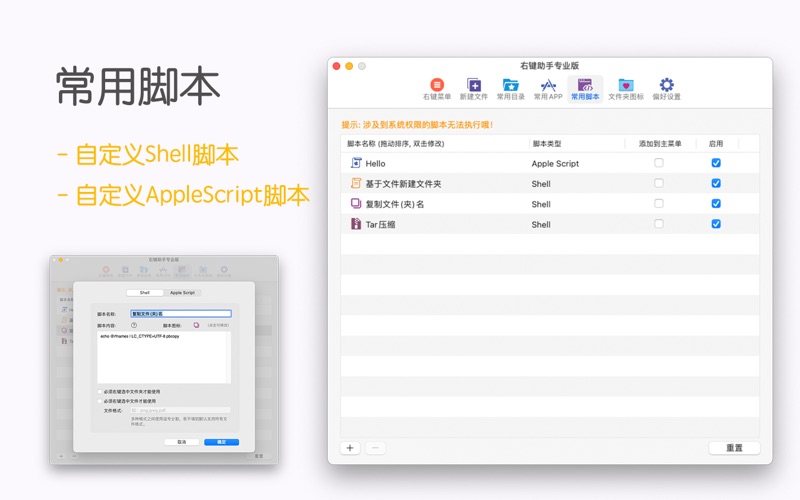
Task: Add a new script with plus button
Action: tap(350, 448)
